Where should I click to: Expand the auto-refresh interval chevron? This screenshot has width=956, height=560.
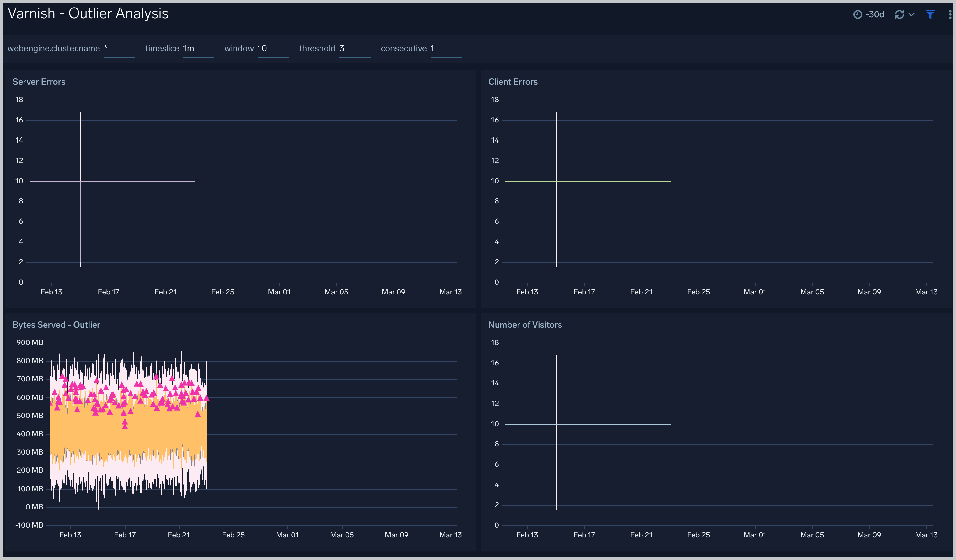click(x=911, y=14)
